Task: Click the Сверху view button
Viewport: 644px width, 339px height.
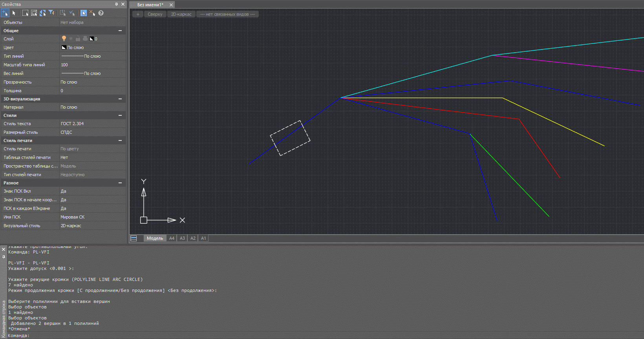Action: click(155, 14)
